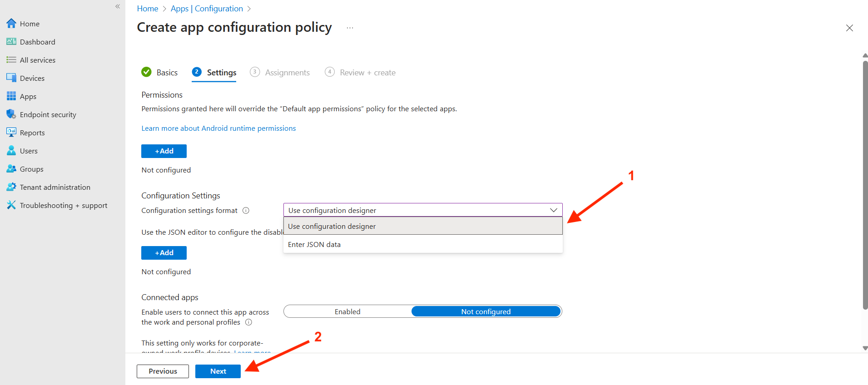This screenshot has width=868, height=385.
Task: Choose Use configuration designer in dropdown list
Action: [332, 226]
